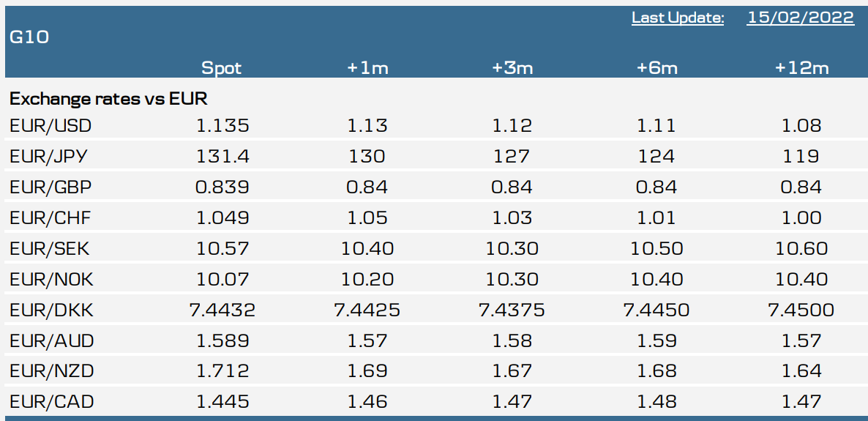
Task: Click the +3m column header
Action: [x=512, y=67]
